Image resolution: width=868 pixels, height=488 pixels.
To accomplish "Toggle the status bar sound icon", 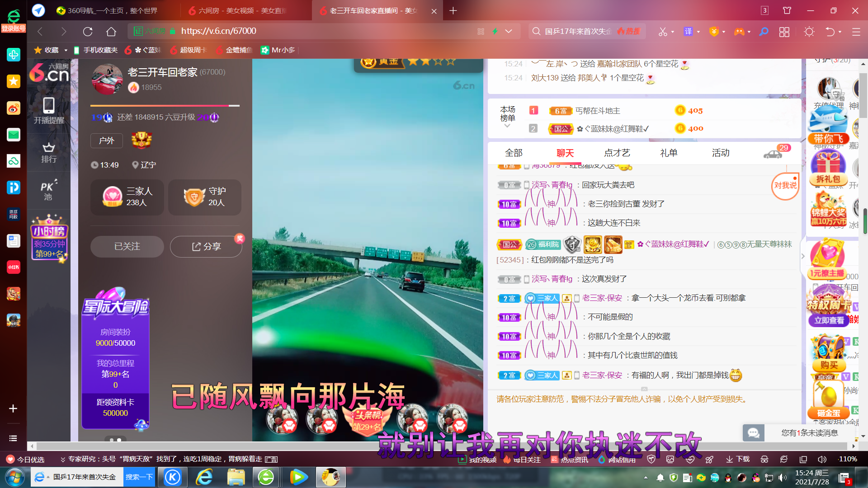I will pyautogui.click(x=822, y=459).
